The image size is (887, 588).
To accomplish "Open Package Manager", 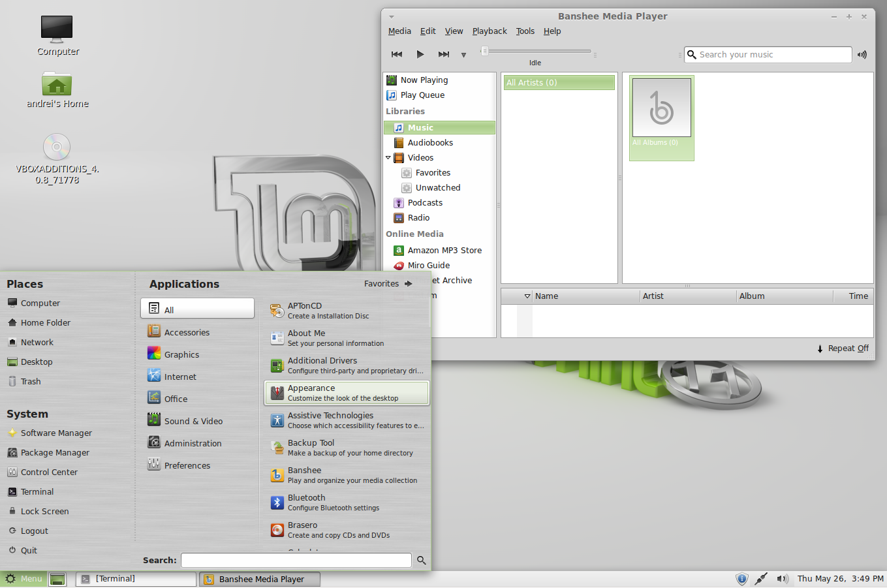I will (x=49, y=453).
